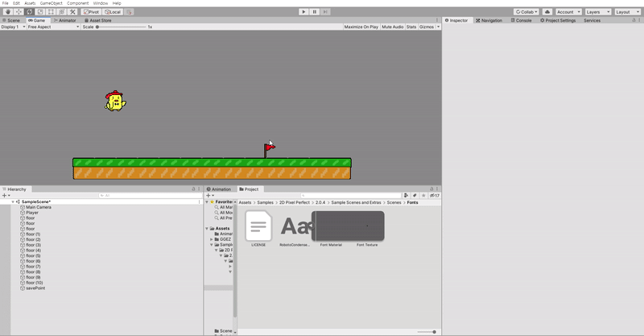Start Play mode
The width and height of the screenshot is (644, 336).
[303, 12]
